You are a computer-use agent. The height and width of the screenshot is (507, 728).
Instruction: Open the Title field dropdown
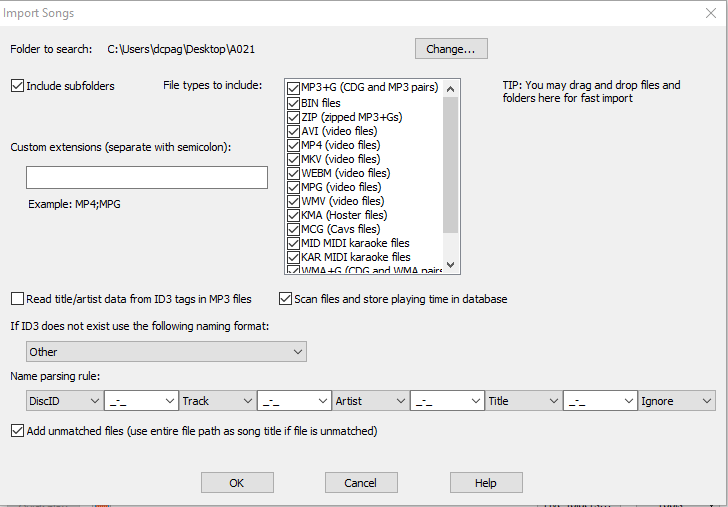tap(523, 401)
